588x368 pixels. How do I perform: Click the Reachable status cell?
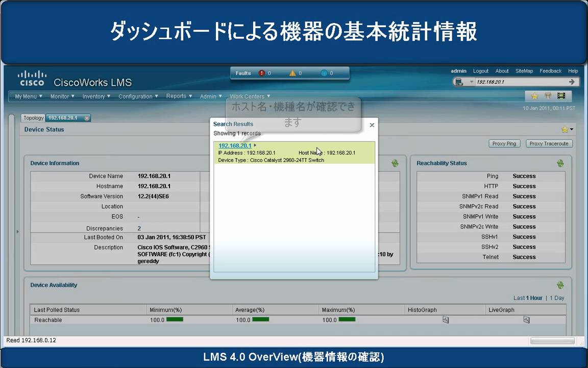[x=48, y=320]
